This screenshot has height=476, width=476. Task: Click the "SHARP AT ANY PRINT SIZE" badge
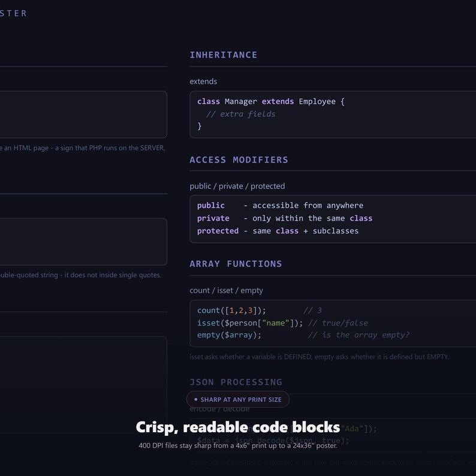(x=237, y=399)
